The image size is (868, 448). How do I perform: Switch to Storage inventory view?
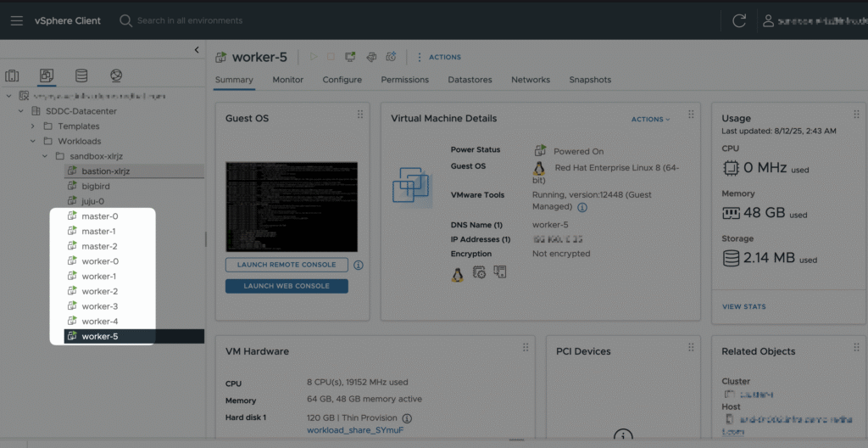pos(81,76)
